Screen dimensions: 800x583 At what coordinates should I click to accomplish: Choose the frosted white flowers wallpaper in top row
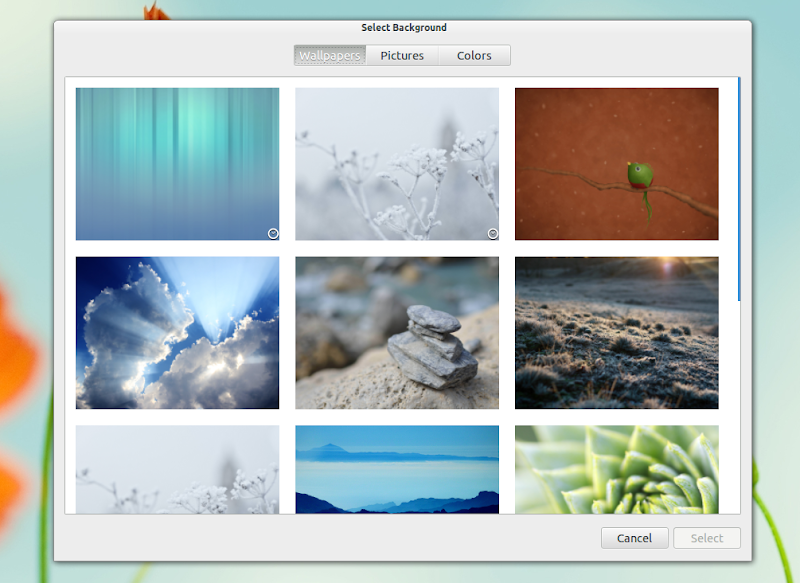tap(397, 164)
